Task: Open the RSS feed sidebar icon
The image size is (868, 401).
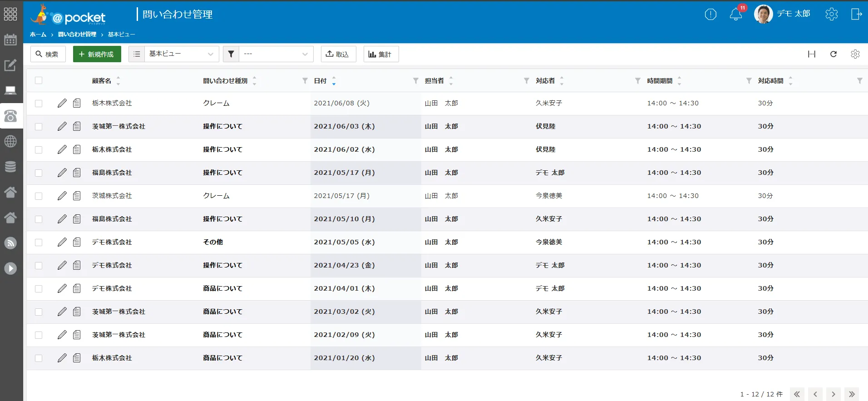Action: point(10,243)
